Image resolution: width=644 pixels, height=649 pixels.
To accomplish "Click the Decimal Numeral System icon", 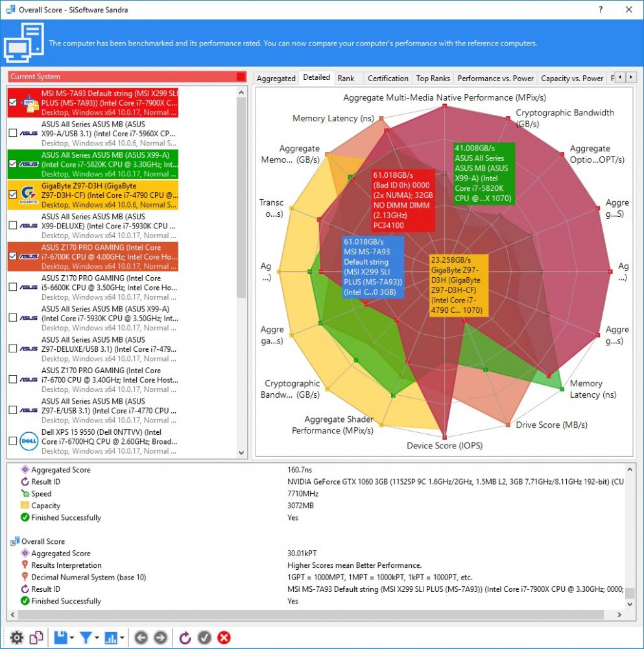I will coord(25,577).
